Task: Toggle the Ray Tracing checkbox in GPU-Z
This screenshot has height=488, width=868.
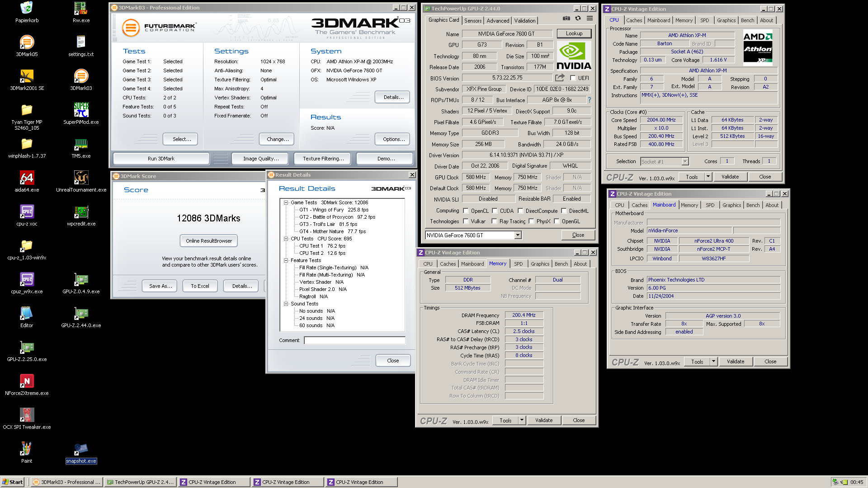Action: coord(494,221)
